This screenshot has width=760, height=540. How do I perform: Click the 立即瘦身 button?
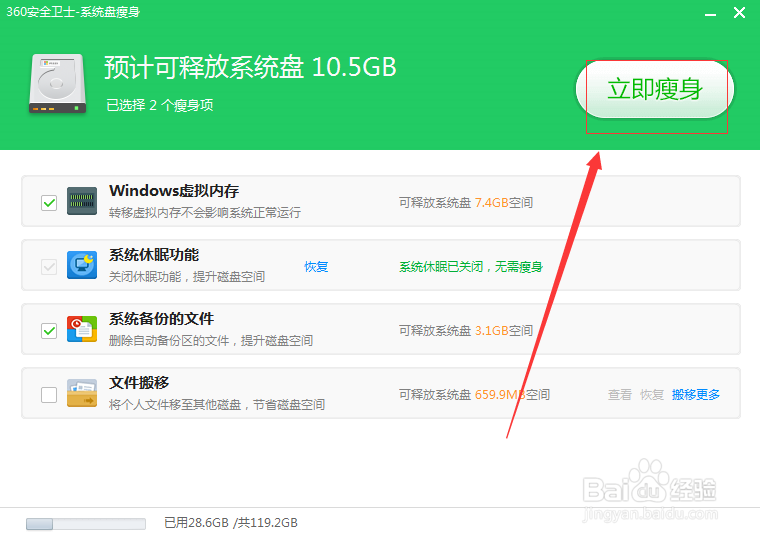(x=654, y=89)
